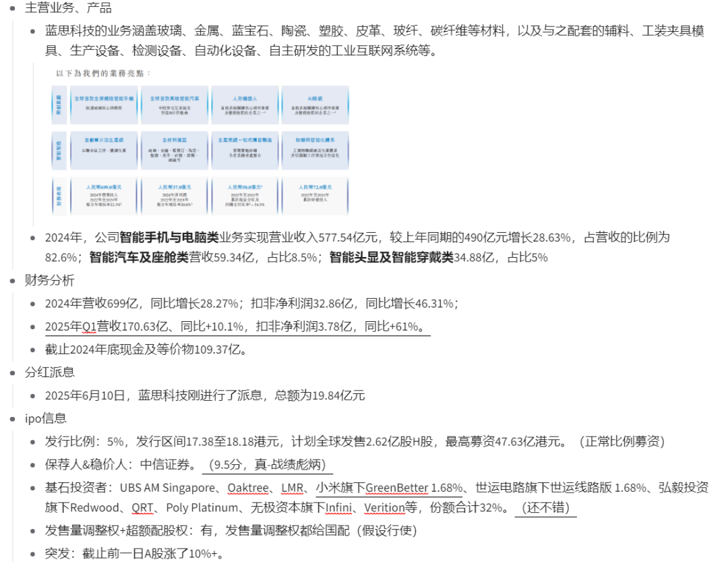Click the underlined note （还不错）
Image resolution: width=728 pixels, height=562 pixels.
tap(545, 507)
